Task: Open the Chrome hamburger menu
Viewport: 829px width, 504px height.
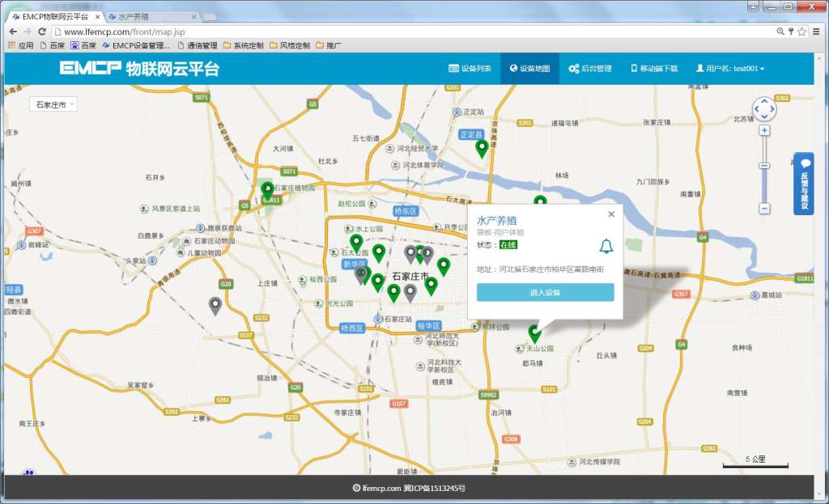Action: (x=817, y=32)
